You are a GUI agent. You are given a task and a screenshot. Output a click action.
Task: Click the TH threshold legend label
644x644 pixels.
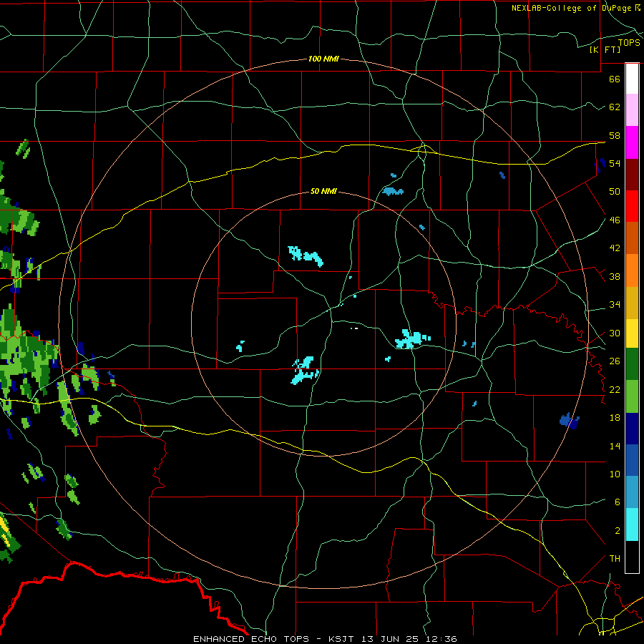[615, 558]
